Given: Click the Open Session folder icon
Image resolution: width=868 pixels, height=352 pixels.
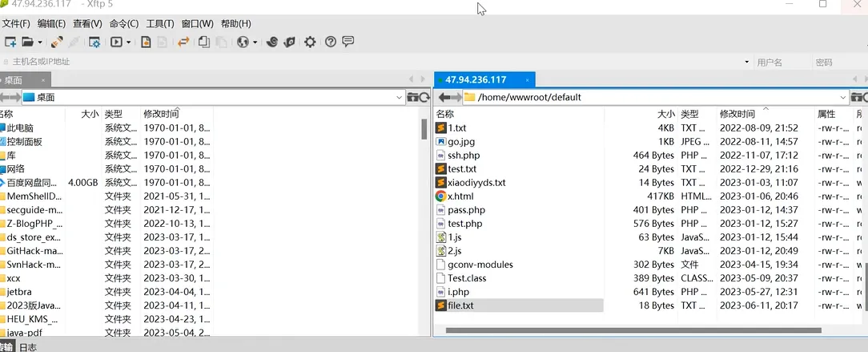Looking at the screenshot, I should [x=28, y=42].
